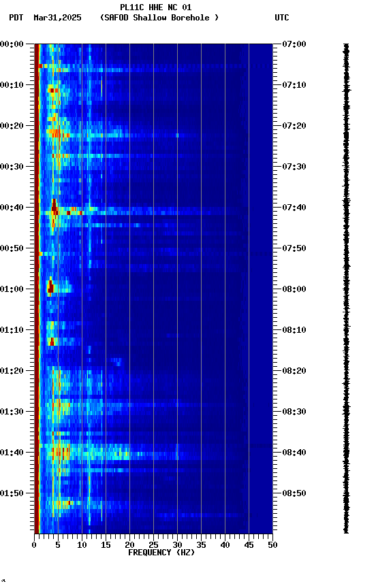Click the dark red burst near 01:00

click(50, 287)
